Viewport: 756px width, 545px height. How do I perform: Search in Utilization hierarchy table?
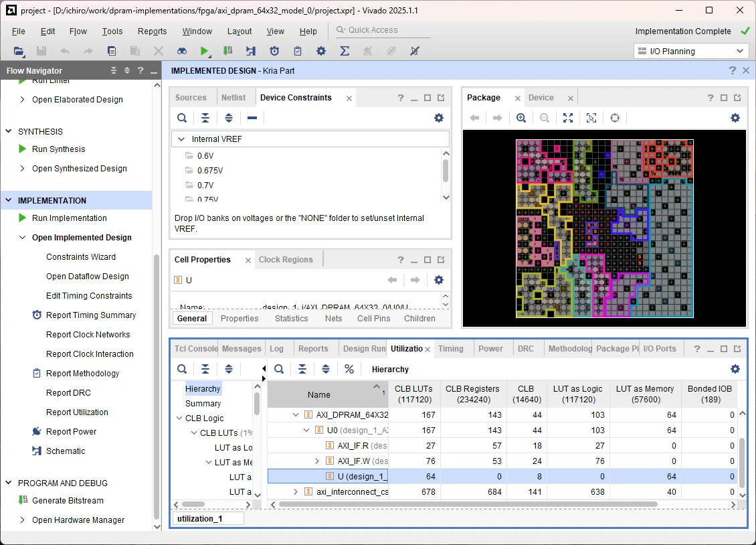coord(279,369)
